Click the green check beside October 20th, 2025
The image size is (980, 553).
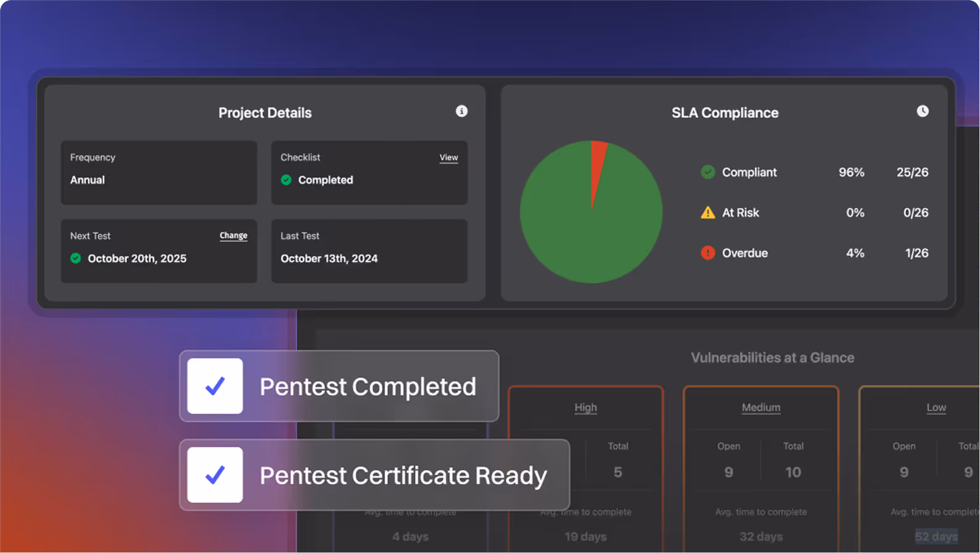[x=76, y=259]
